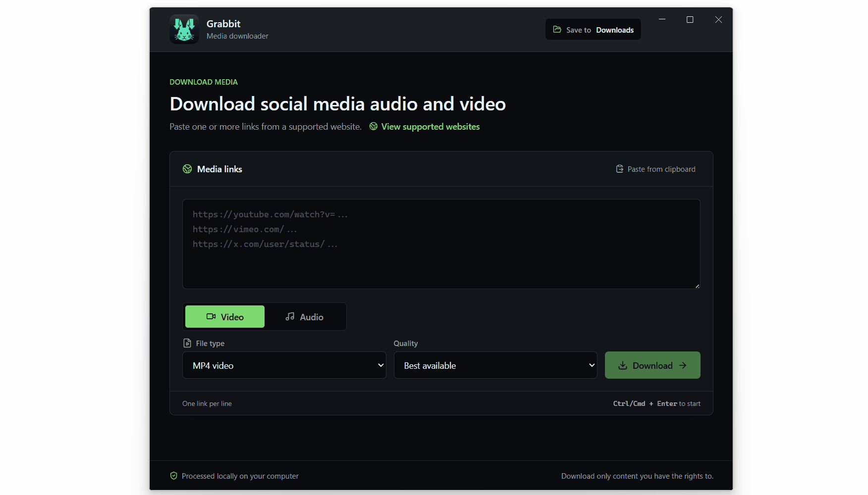
Task: Click the shield icon beside Processed locally
Action: click(174, 476)
